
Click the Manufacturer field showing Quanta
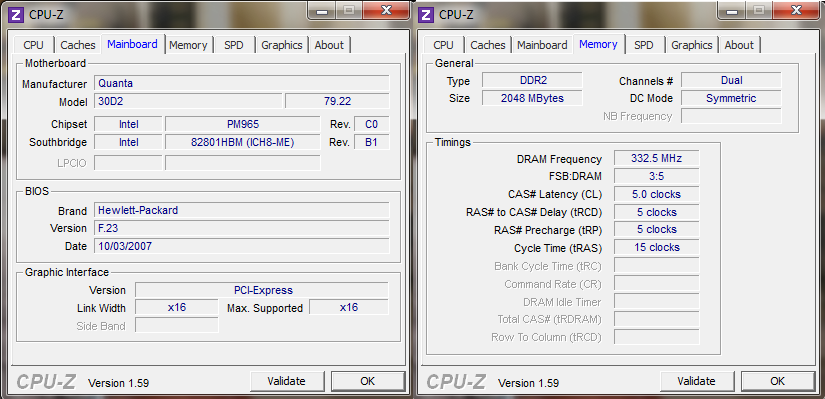tap(242, 83)
